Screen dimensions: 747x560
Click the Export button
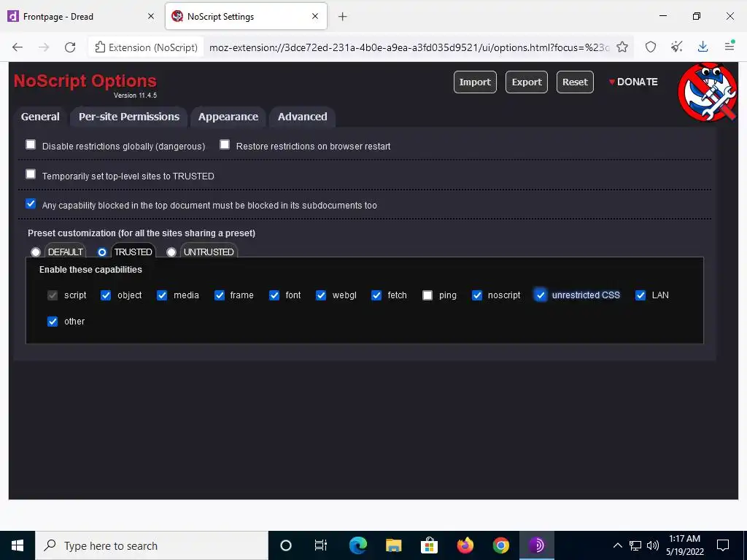coord(527,82)
